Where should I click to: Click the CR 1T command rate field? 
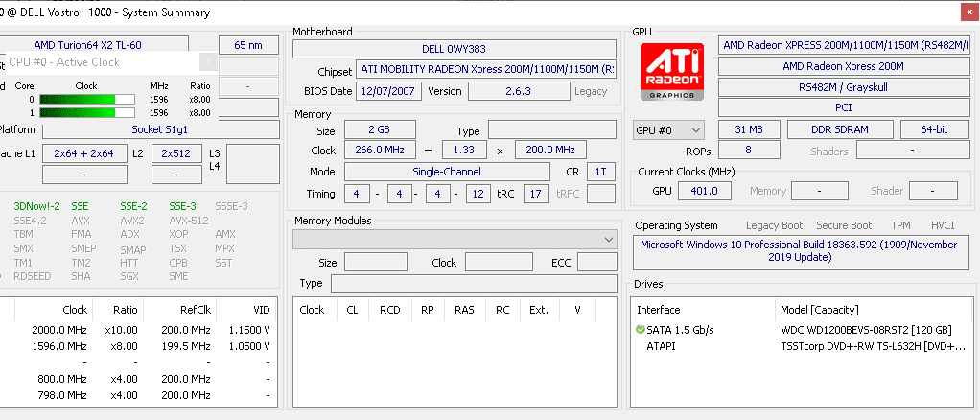coord(600,172)
